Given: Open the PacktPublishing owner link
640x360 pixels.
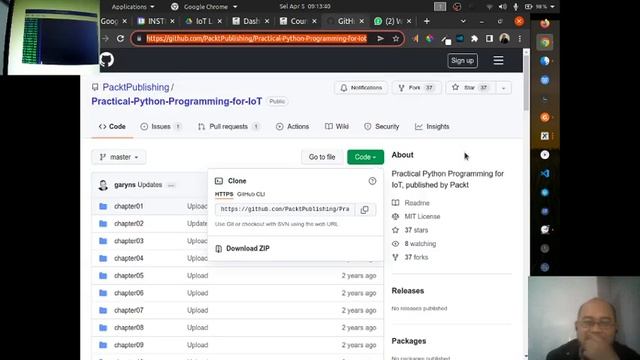Looking at the screenshot, I should 136,87.
